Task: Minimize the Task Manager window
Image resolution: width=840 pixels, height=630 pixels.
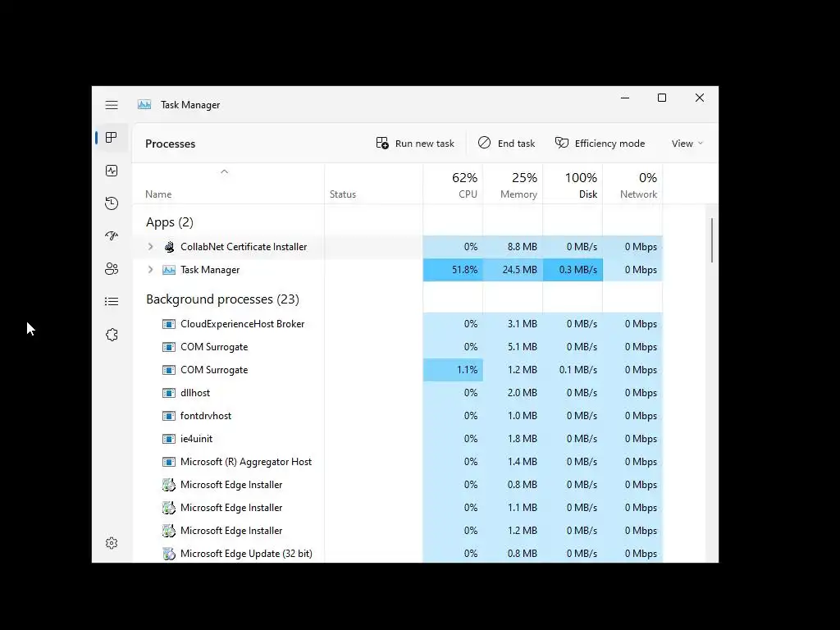Action: [625, 98]
